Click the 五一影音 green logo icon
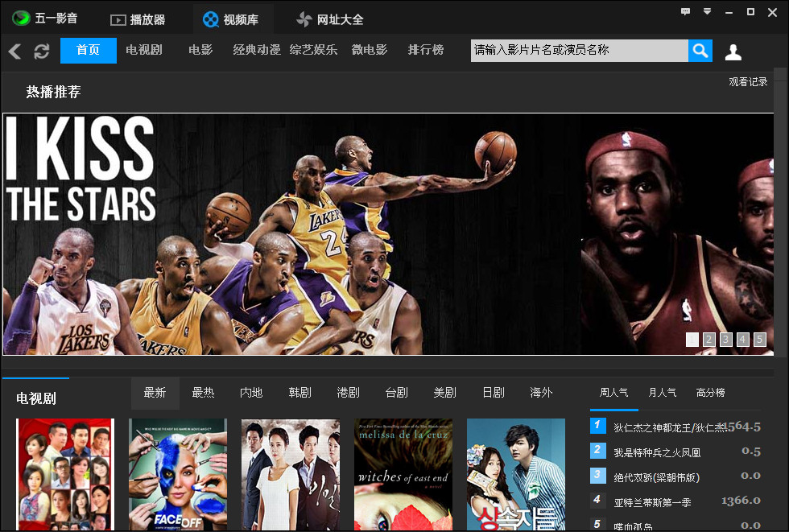The image size is (789, 532). [x=21, y=19]
